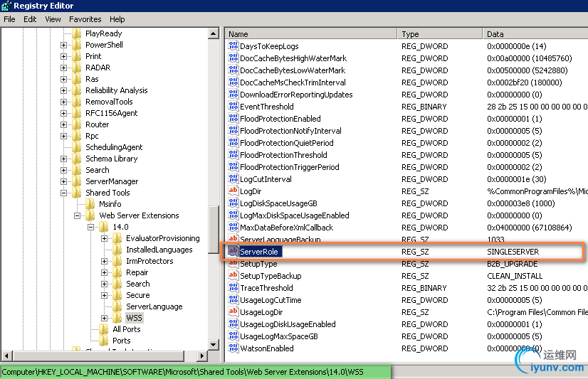Click the SetupType string value icon

tap(233, 263)
